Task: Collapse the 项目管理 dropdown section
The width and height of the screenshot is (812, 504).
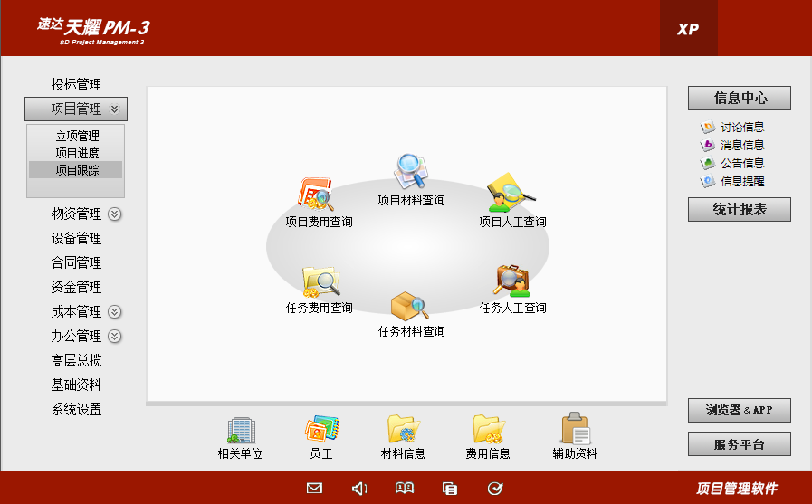Action: pyautogui.click(x=114, y=109)
